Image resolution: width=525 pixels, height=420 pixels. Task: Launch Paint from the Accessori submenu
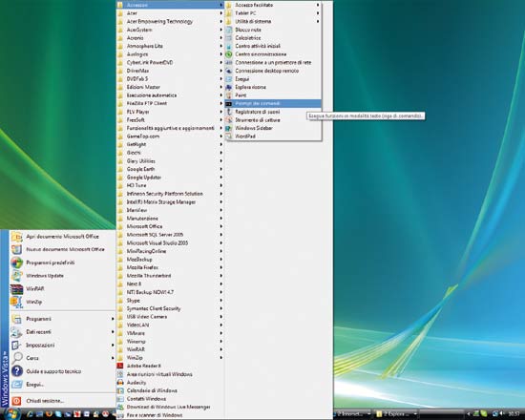[x=273, y=95]
